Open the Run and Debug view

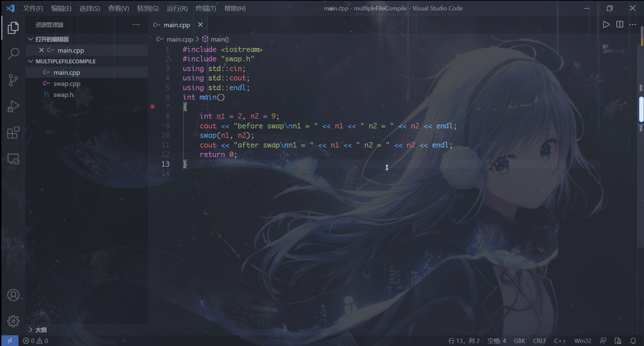tap(13, 107)
